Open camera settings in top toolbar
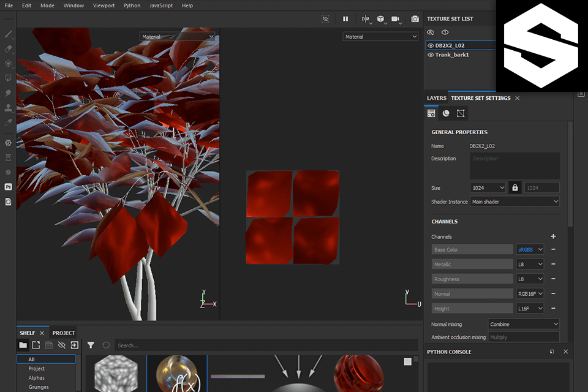The height and width of the screenshot is (392, 588). (x=396, y=19)
